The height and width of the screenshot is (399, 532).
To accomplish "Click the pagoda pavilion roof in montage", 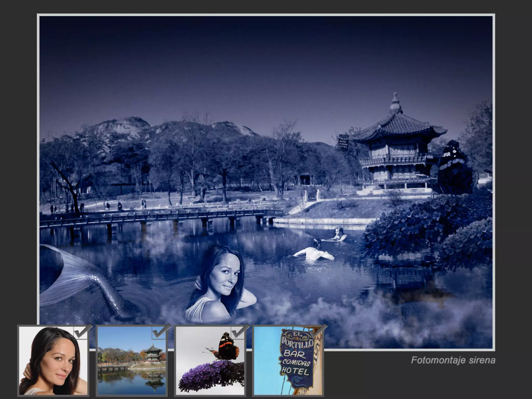I will pos(397,127).
